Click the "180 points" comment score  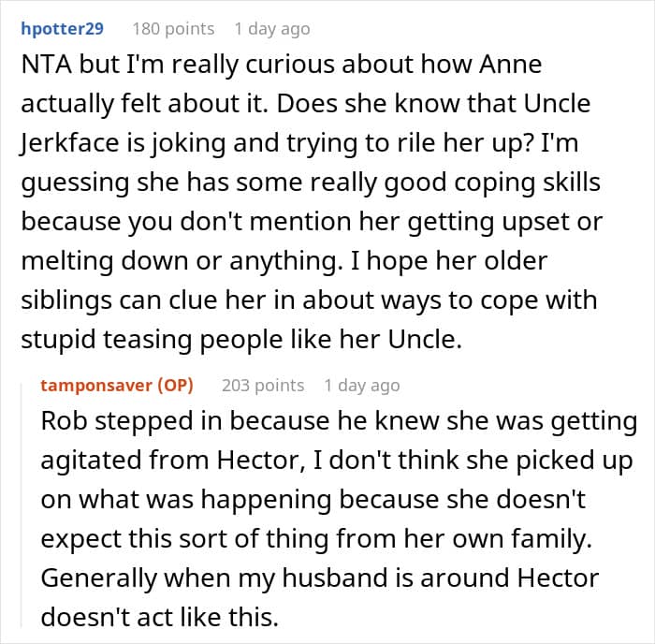coord(173,29)
